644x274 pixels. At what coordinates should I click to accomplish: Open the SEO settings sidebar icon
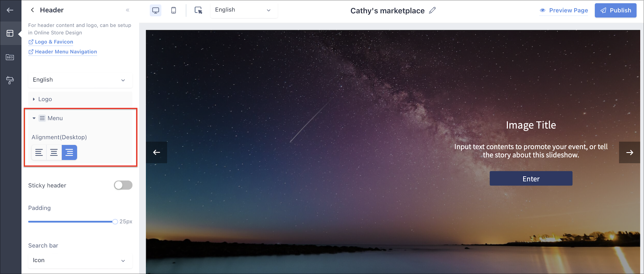(x=10, y=57)
